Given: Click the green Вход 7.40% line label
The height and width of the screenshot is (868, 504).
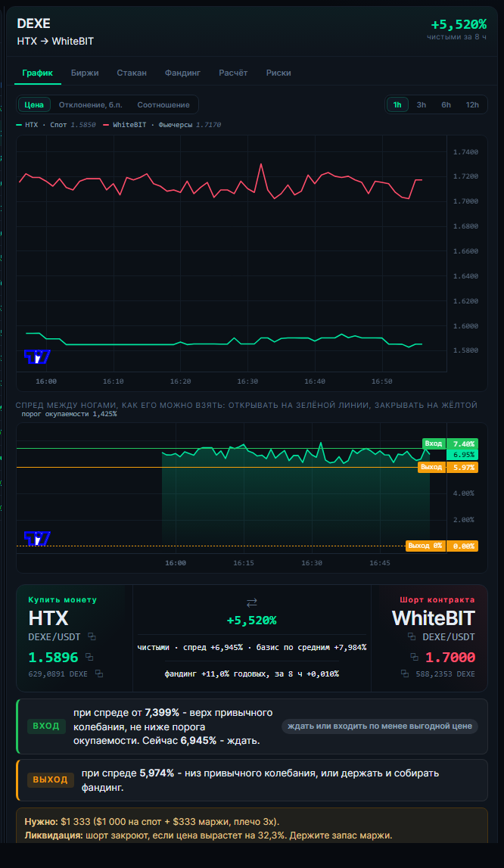Looking at the screenshot, I should [450, 444].
